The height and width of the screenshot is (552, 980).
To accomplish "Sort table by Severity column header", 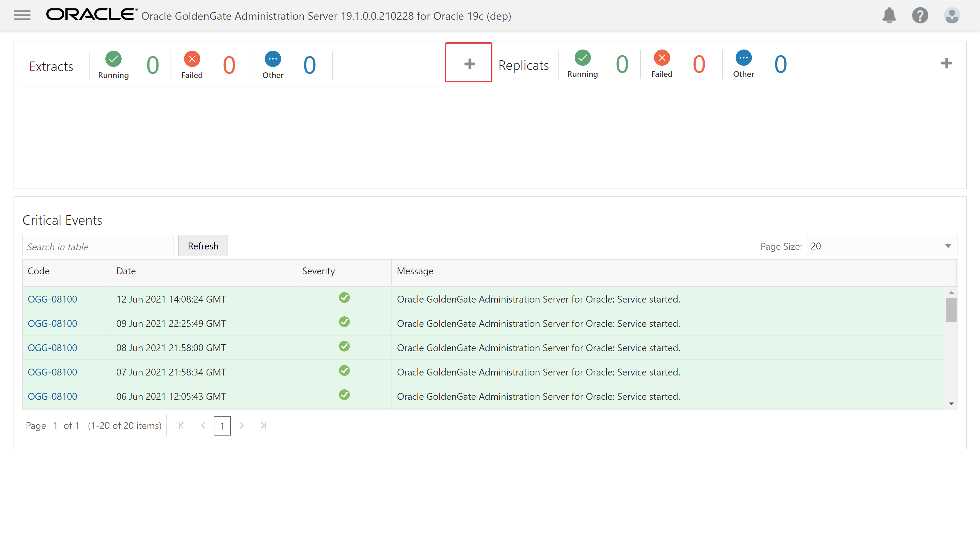I will pos(318,271).
